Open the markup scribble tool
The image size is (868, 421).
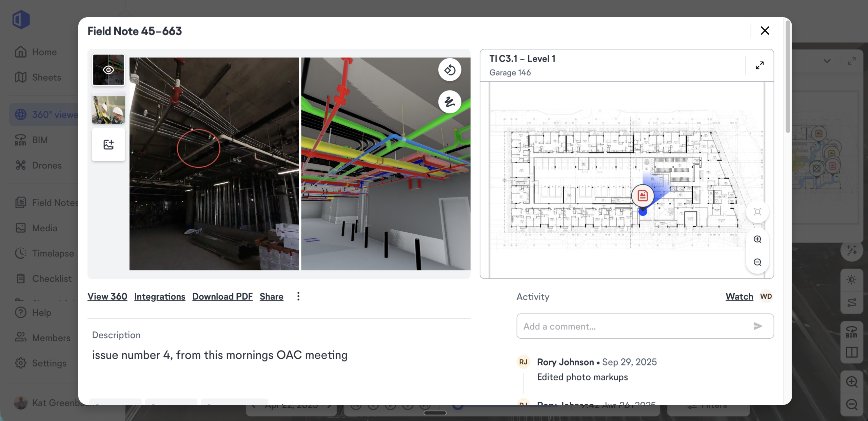450,102
